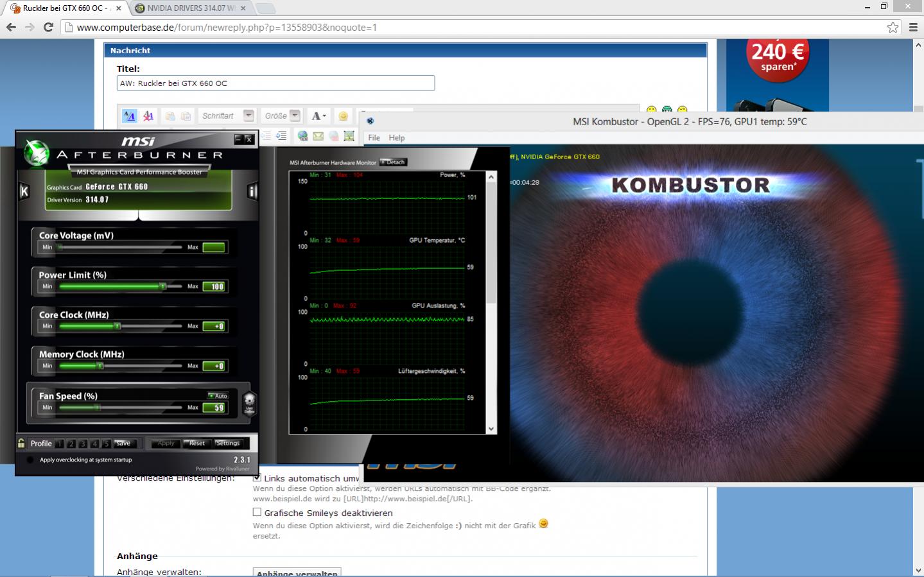
Task: Click the driver version '314.07' text
Action: coord(97,200)
